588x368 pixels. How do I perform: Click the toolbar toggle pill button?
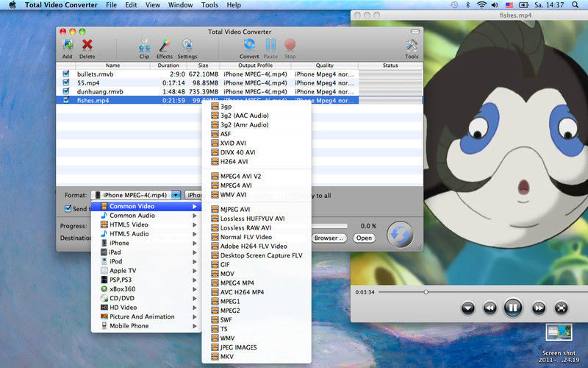[415, 32]
